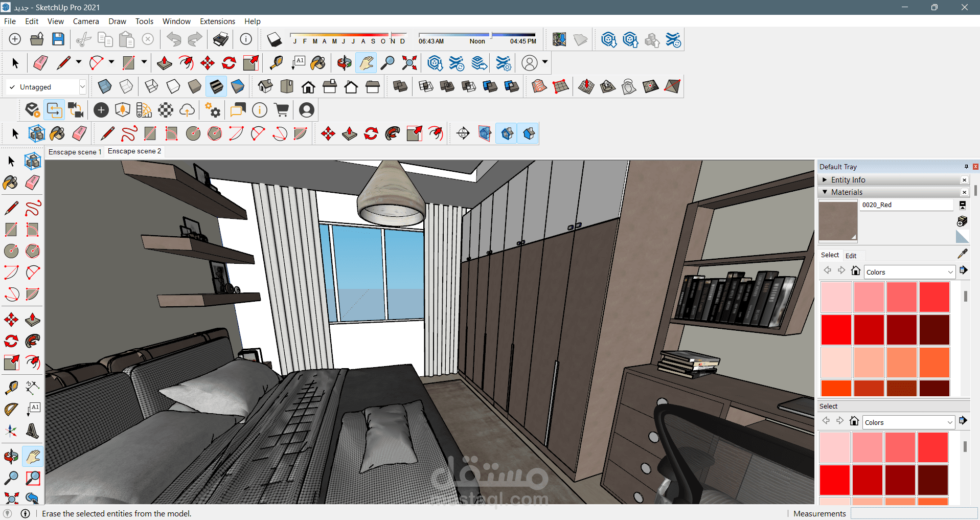This screenshot has width=980, height=520.
Task: Open the Colors dropdown in the secondary pane
Action: click(x=908, y=422)
